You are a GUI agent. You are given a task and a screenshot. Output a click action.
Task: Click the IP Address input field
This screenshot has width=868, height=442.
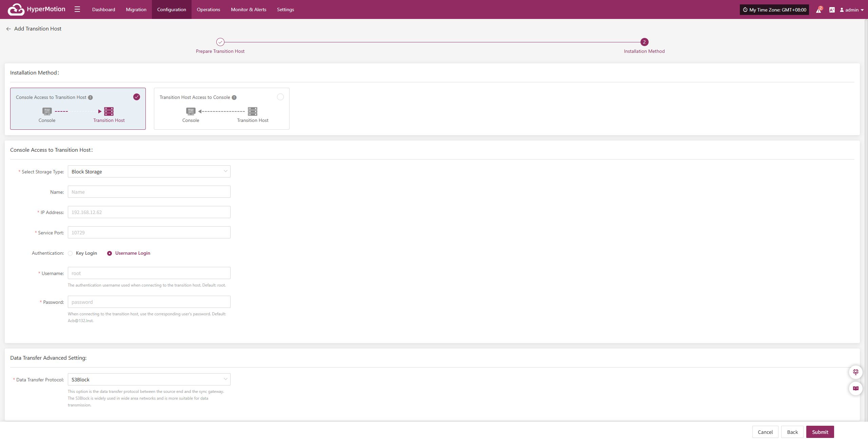tap(149, 212)
